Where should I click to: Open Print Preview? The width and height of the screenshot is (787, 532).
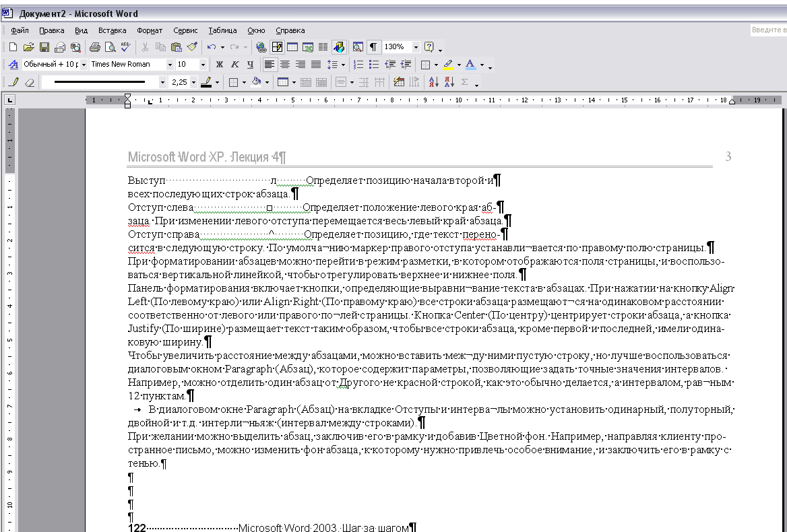110,47
